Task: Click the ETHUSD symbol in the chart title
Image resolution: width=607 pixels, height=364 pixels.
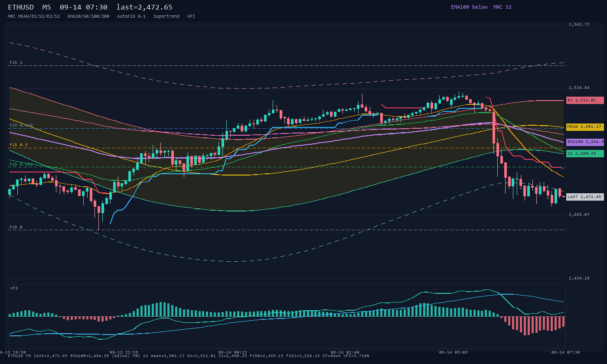Action: tap(21, 7)
